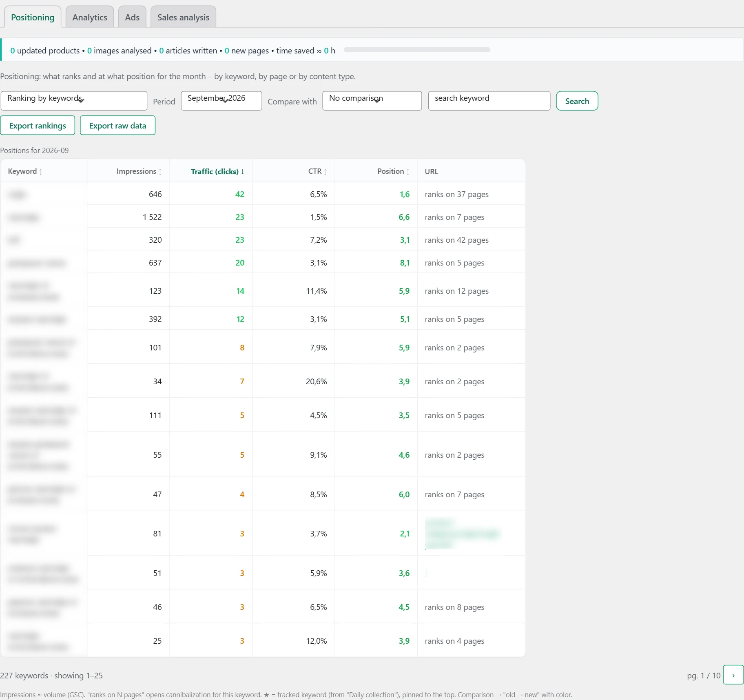Switch to Sales analysis tab
This screenshot has height=700, width=744.
[183, 17]
